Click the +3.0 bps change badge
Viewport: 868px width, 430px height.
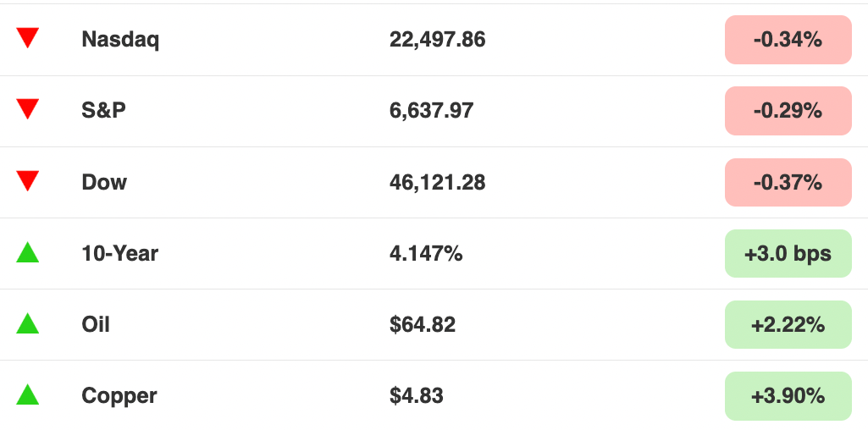(788, 253)
